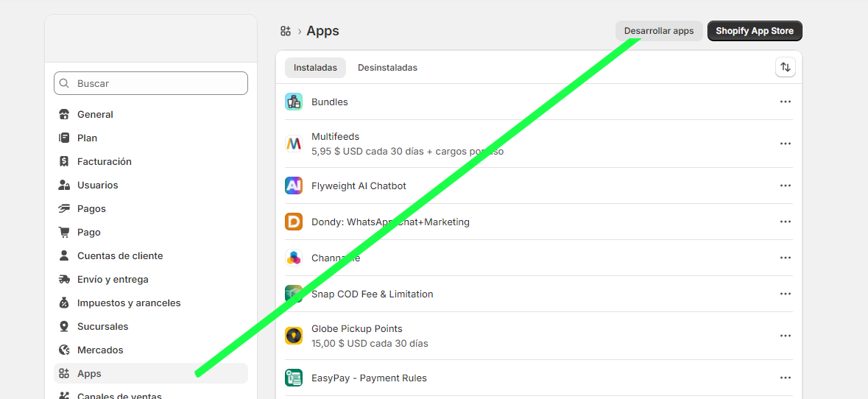The image size is (868, 399).
Task: Click the Usuarios people icon
Action: point(64,185)
